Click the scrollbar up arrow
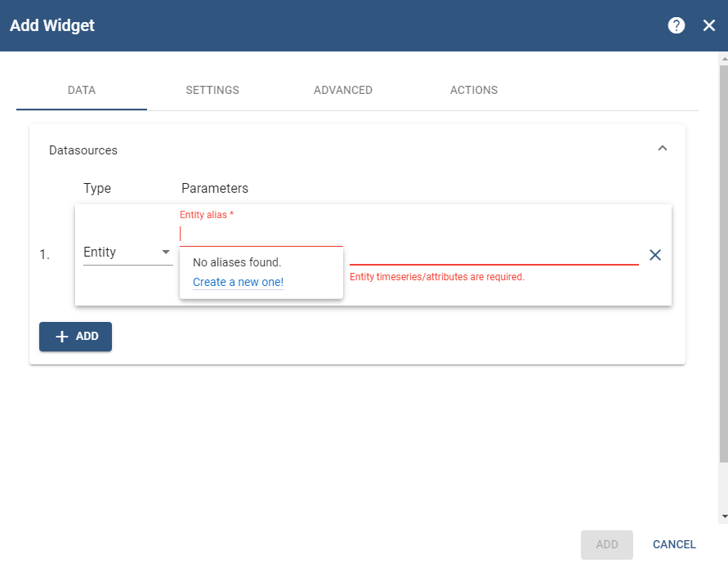The image size is (728, 563). point(723,59)
